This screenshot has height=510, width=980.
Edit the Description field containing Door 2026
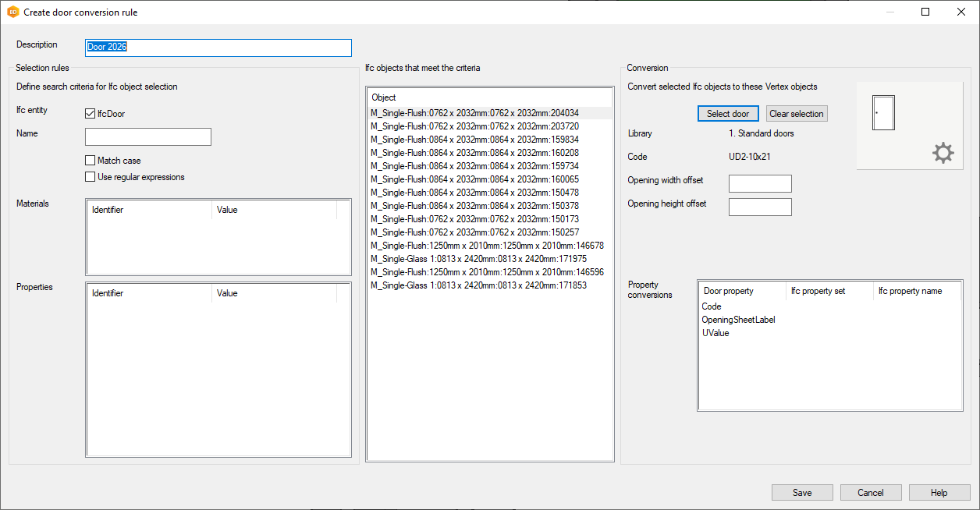(x=218, y=47)
